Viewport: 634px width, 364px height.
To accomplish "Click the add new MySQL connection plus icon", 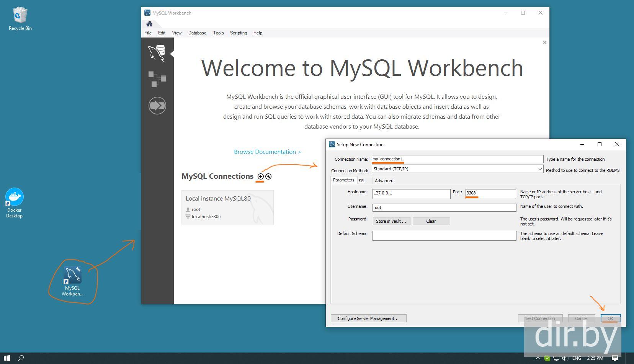I will tap(260, 176).
